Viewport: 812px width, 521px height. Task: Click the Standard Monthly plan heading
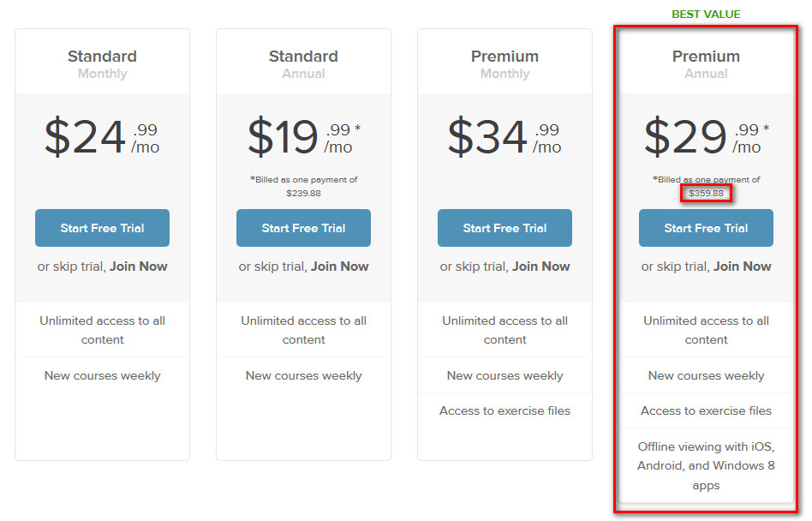coord(102,57)
